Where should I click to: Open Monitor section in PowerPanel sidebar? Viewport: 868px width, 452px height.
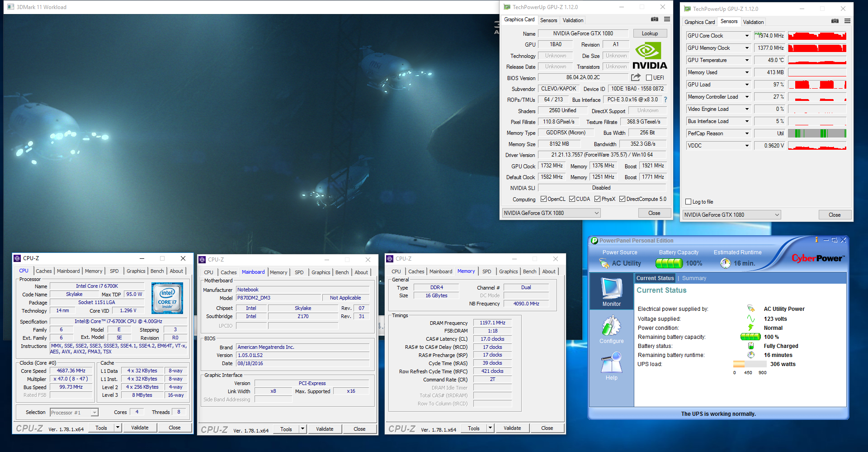coord(611,292)
